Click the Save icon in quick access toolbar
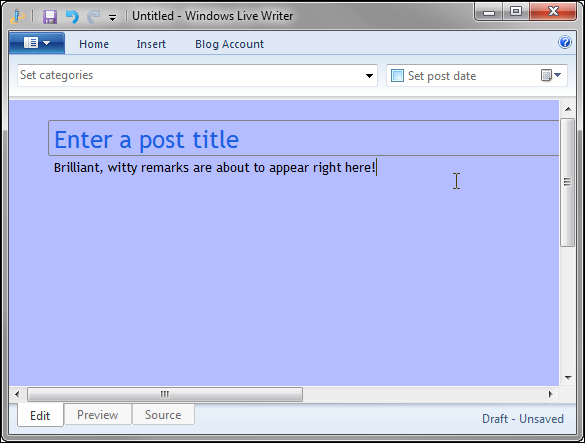Viewport: 585px width, 443px height. coord(50,17)
